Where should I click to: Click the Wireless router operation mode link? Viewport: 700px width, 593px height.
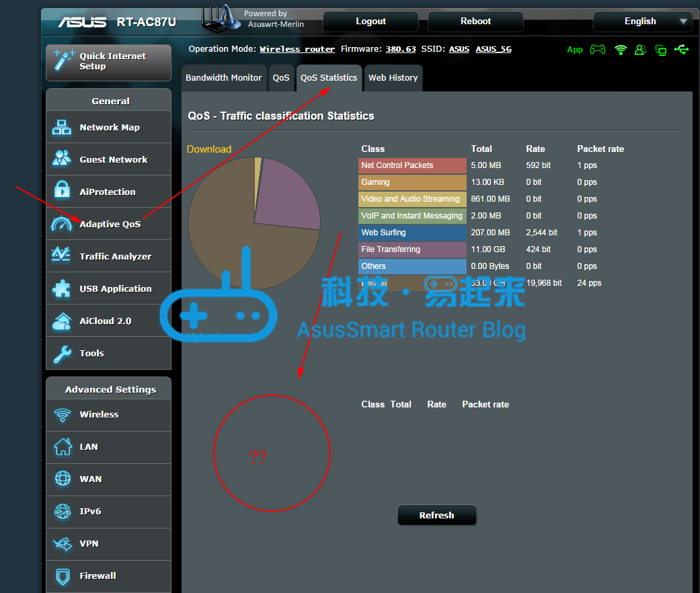pos(297,49)
